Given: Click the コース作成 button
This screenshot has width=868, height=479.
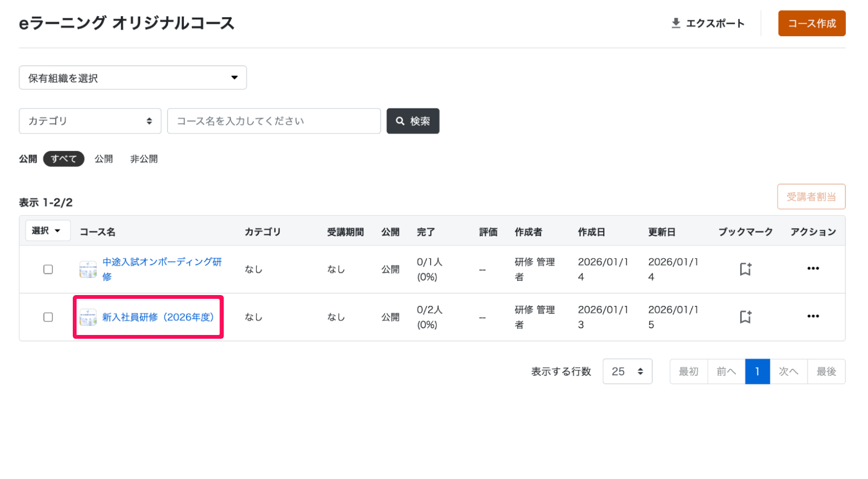Looking at the screenshot, I should 811,23.
